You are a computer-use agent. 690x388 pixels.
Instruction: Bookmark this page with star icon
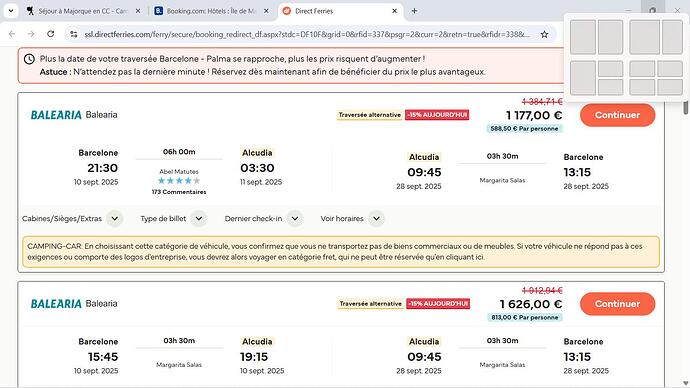544,34
